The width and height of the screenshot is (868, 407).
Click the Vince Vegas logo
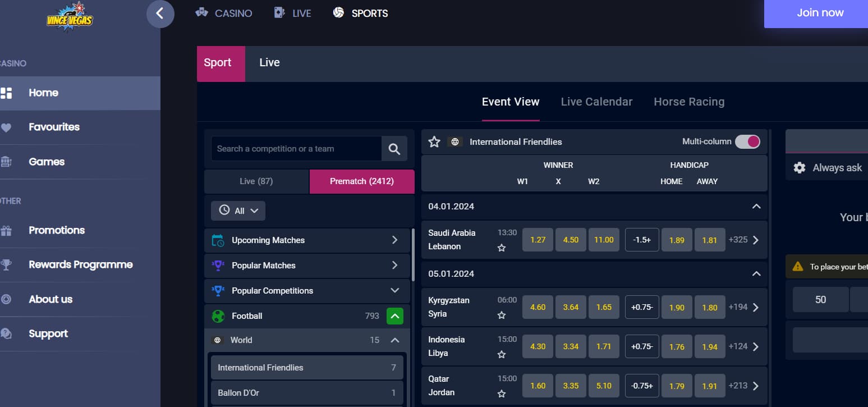[70, 17]
